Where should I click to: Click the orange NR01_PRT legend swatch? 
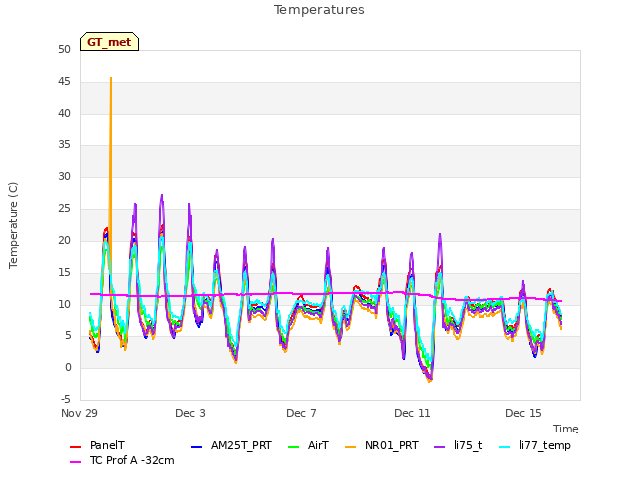point(351,447)
